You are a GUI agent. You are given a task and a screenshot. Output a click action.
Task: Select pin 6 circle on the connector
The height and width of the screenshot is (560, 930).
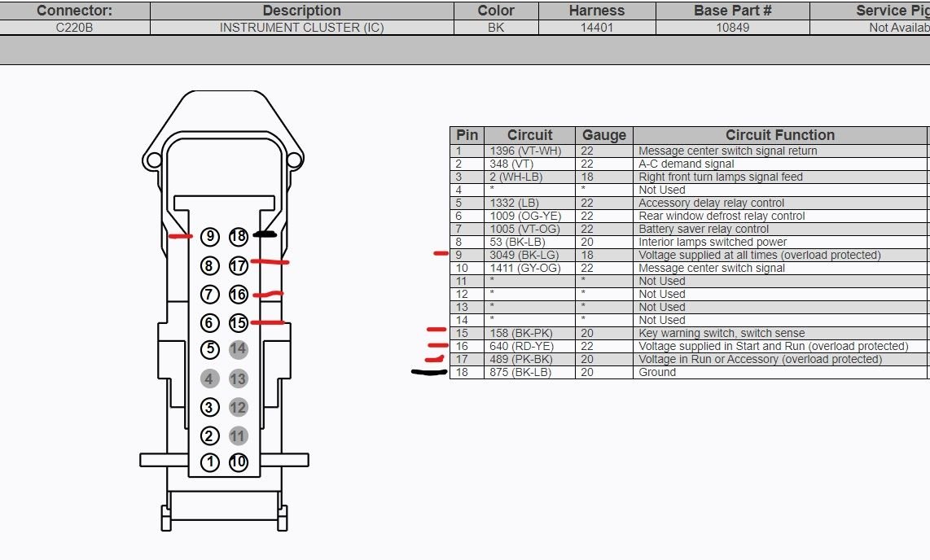[210, 323]
